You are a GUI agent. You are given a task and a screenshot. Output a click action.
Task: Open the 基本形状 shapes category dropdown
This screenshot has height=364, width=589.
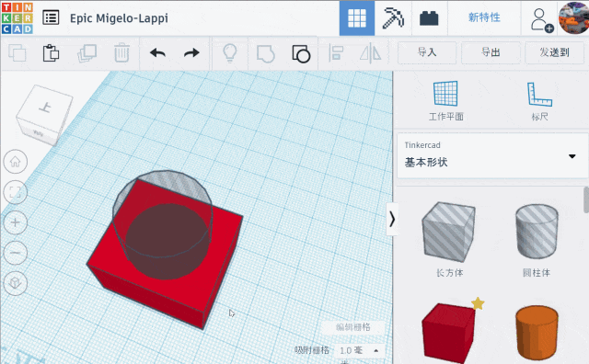tap(492, 155)
